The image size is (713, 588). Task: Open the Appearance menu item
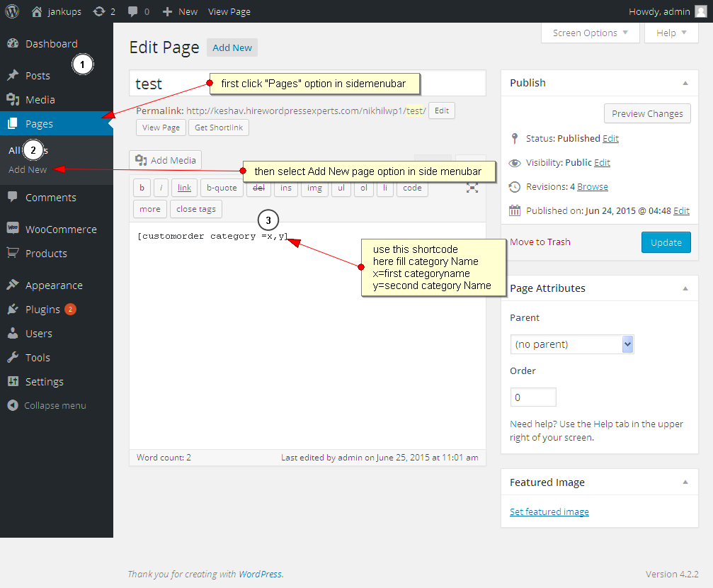coord(54,285)
